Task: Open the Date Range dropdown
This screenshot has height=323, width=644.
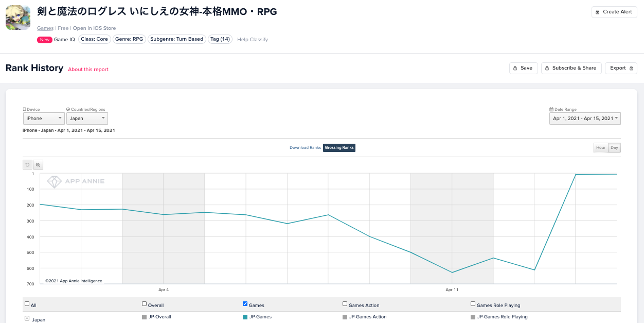Action: (585, 118)
